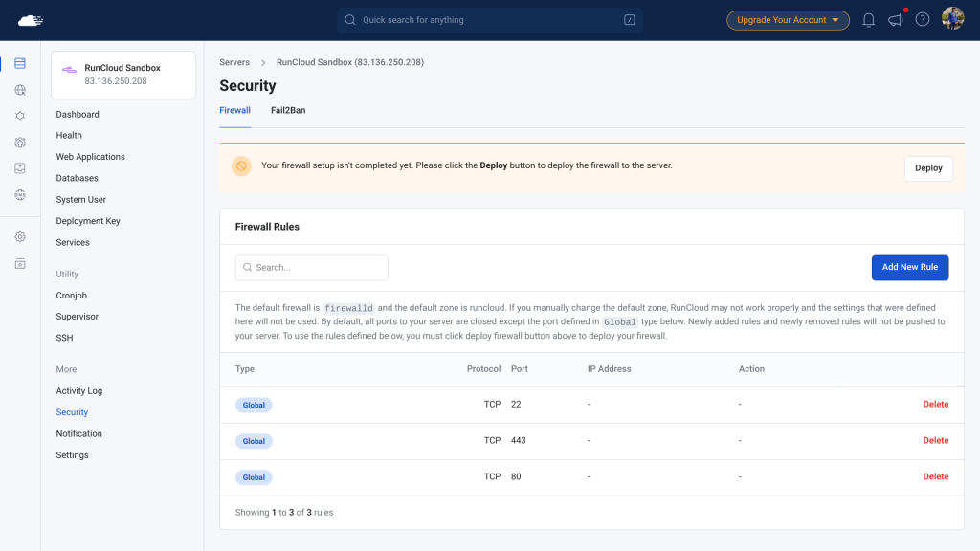Click Global badge in port 443 row
This screenshot has width=980, height=551.
coord(254,441)
